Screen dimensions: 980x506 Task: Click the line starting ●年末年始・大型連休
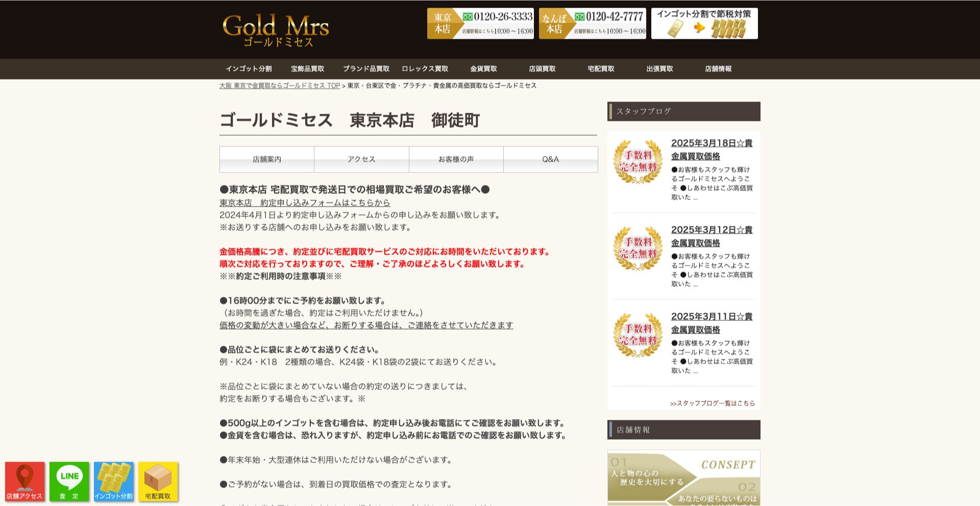point(337,460)
